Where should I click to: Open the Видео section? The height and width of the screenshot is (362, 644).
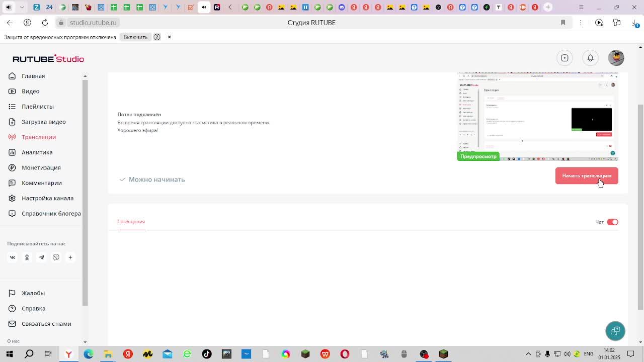tap(30, 91)
